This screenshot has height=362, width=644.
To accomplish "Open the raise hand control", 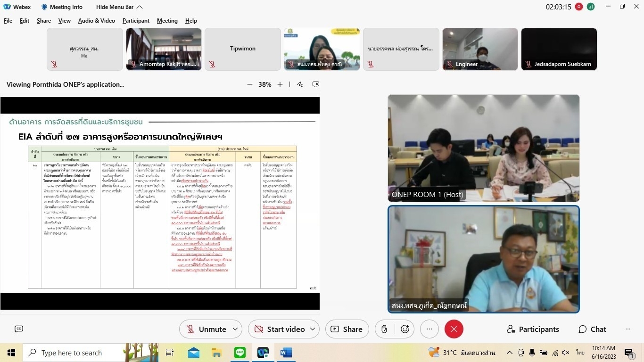I will (384, 329).
